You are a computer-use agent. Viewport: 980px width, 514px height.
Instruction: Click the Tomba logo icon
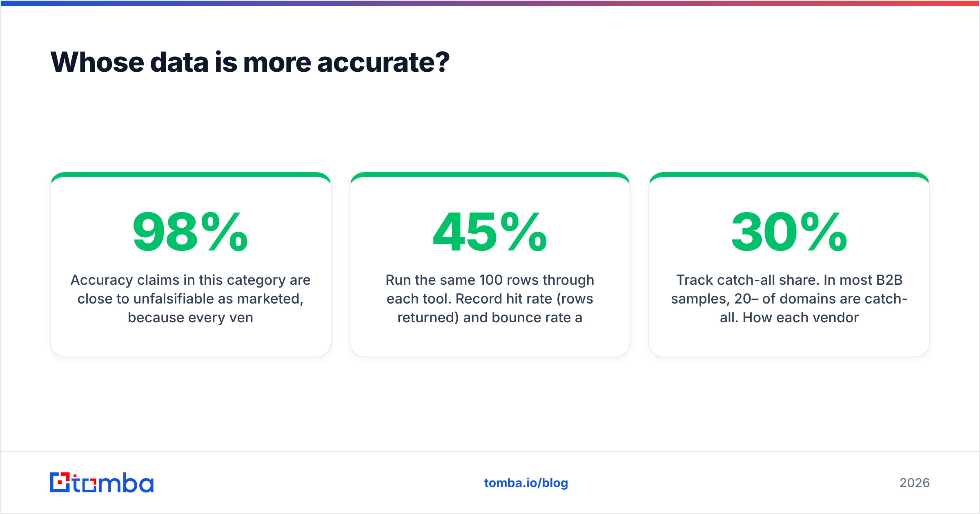click(60, 482)
